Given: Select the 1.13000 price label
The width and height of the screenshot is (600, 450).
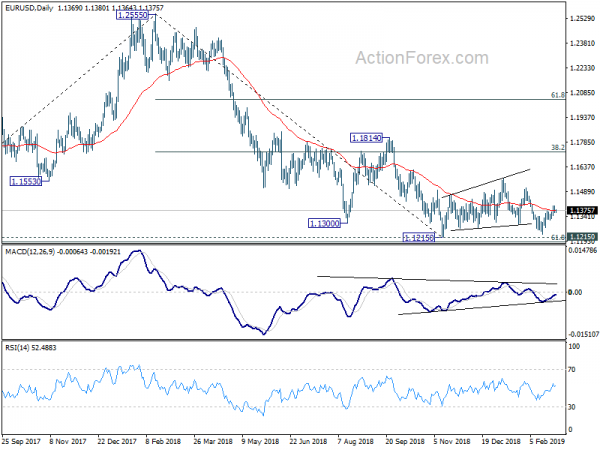Looking at the screenshot, I should pyautogui.click(x=324, y=223).
